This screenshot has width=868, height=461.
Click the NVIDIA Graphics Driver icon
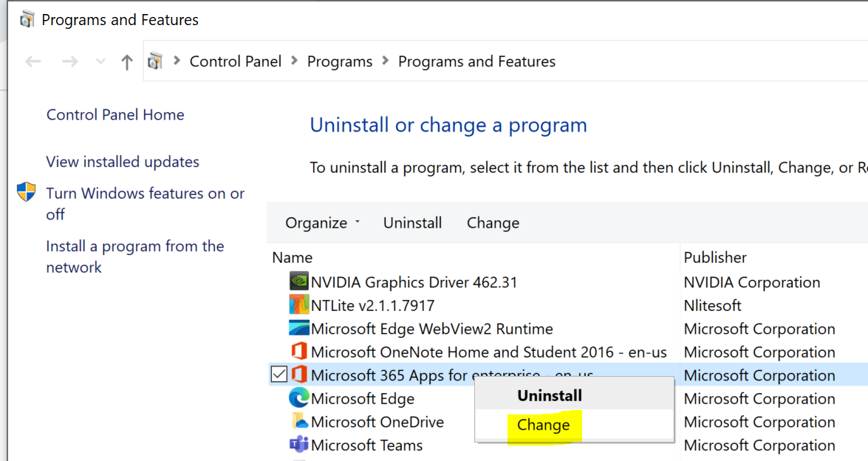coord(298,281)
